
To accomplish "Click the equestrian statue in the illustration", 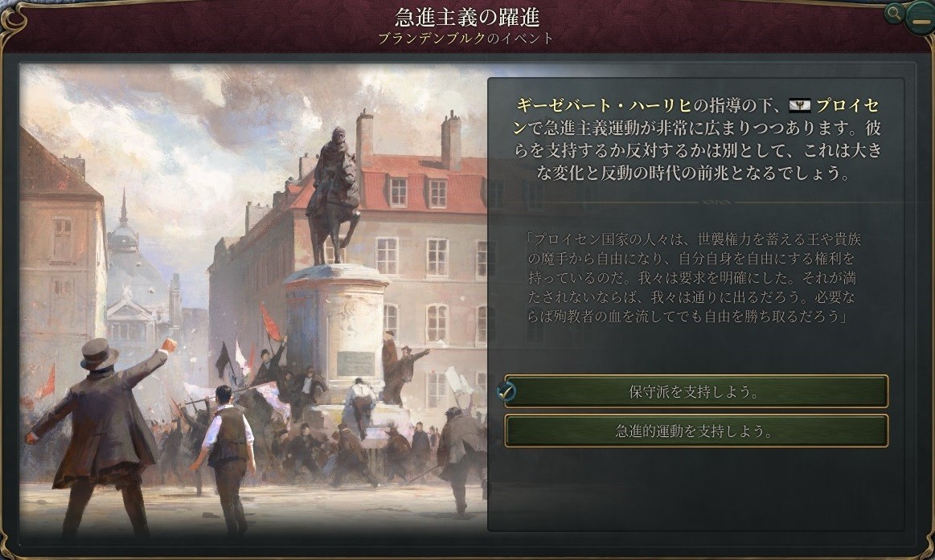I will [x=334, y=194].
